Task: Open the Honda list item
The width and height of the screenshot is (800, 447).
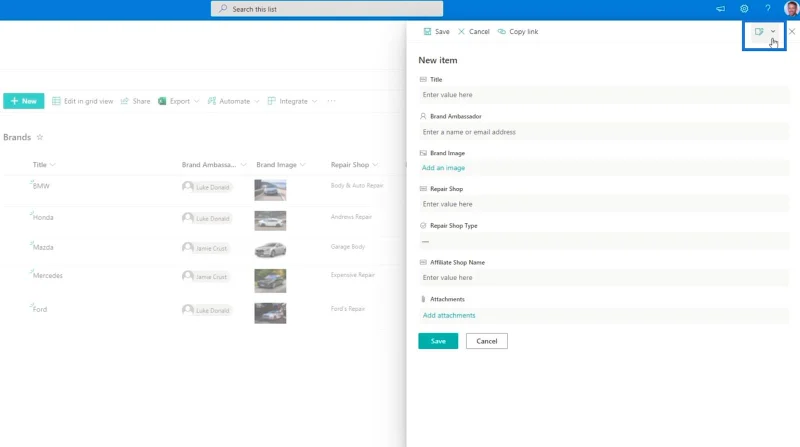Action: point(43,217)
